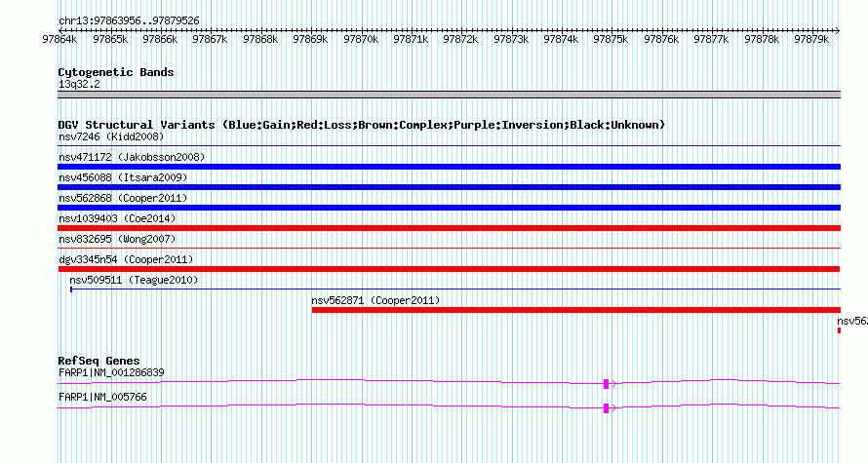Viewport: 868px width, 463px height.
Task: Select the magenta exon block of FARP1|NM_001286839
Action: tap(607, 384)
